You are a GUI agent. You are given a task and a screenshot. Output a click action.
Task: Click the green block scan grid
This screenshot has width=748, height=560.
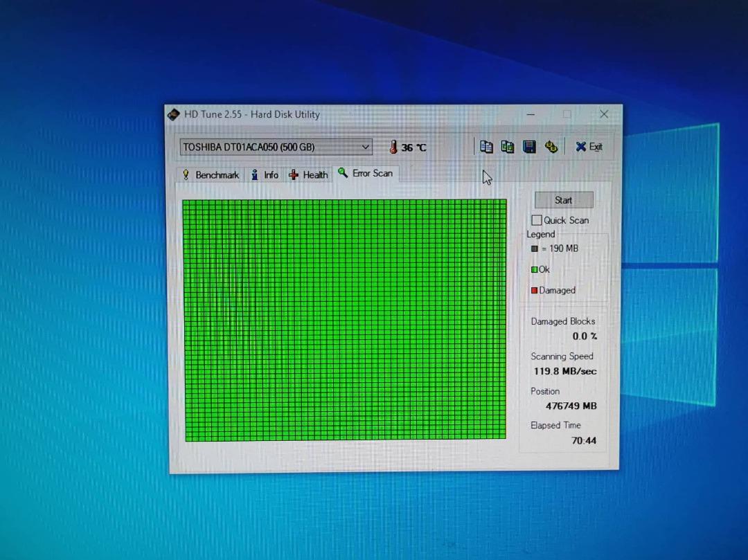[344, 320]
